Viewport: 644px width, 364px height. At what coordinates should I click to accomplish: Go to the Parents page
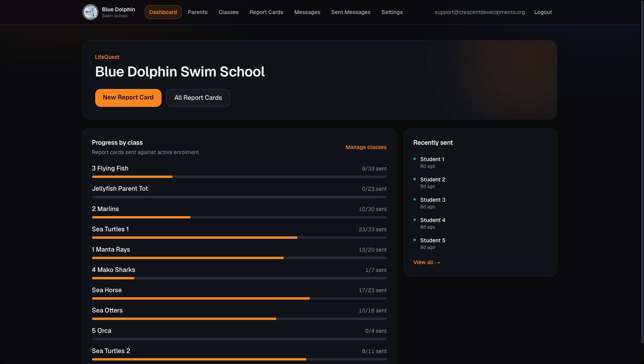(x=198, y=12)
